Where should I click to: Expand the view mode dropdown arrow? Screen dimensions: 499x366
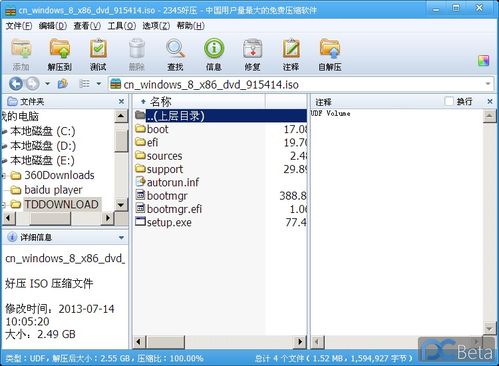(99, 84)
